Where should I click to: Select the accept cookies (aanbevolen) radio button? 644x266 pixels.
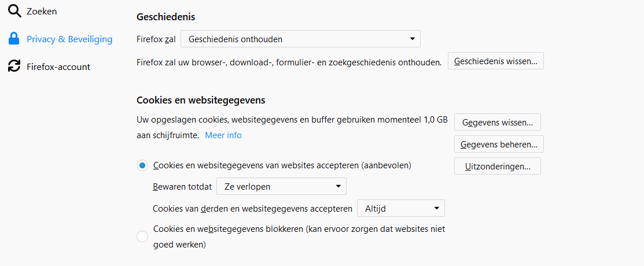click(x=142, y=165)
